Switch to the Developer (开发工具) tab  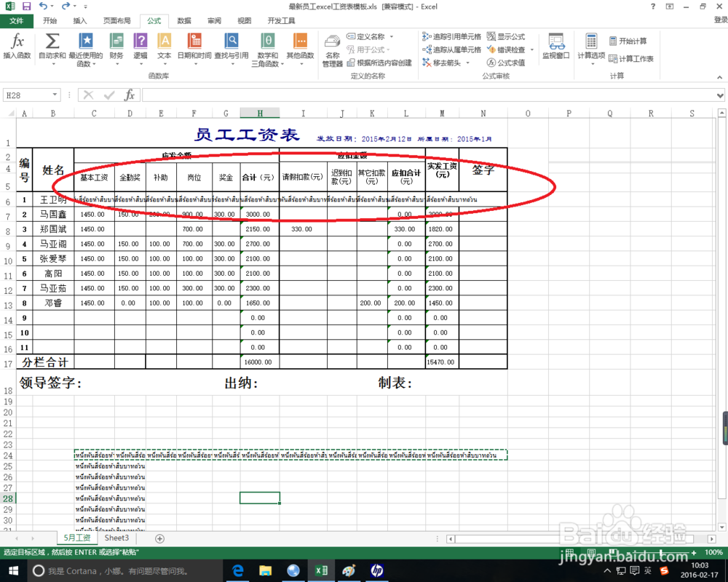pyautogui.click(x=281, y=21)
